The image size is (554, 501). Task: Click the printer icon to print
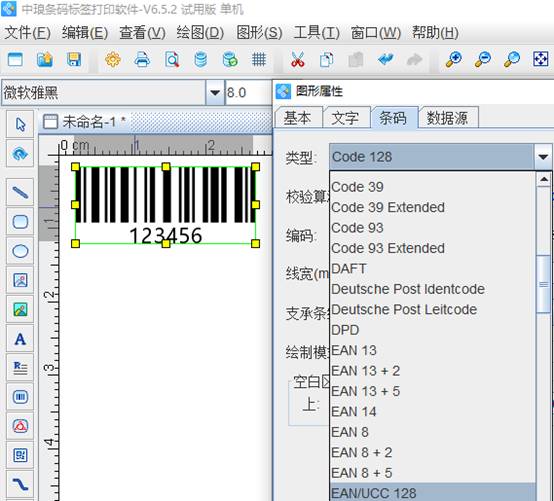(x=142, y=59)
